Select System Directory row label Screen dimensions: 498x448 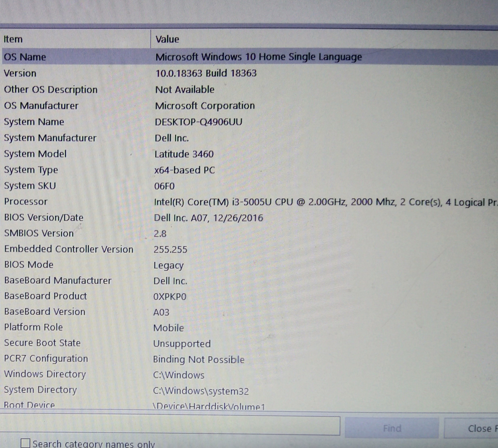tap(40, 390)
